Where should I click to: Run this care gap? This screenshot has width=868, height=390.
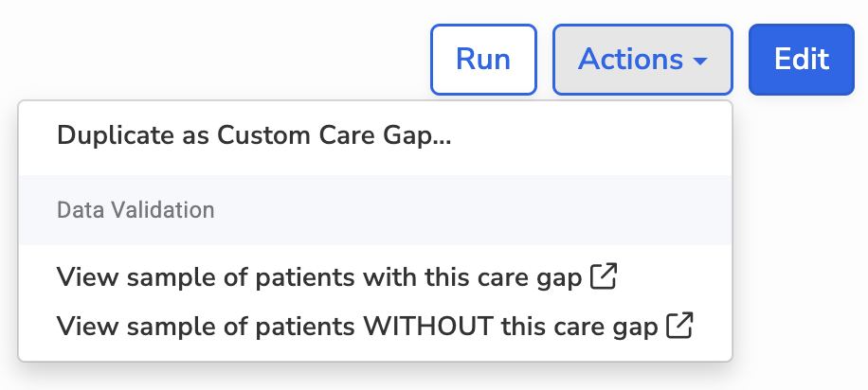point(483,60)
